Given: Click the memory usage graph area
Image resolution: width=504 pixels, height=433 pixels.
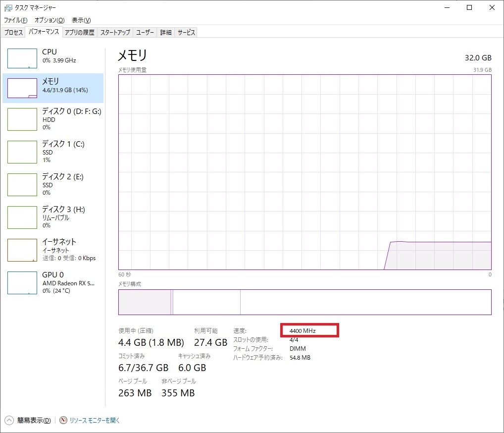Looking at the screenshot, I should click(304, 172).
